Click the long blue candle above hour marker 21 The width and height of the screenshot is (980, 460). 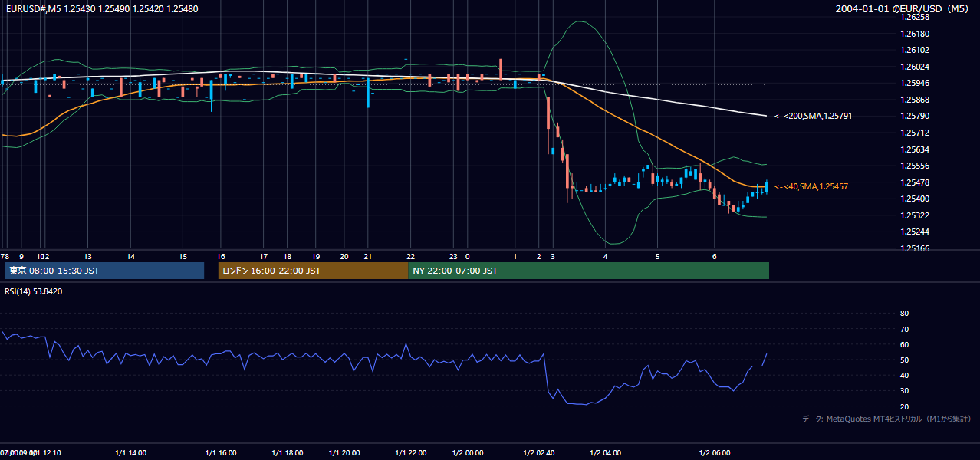[368, 92]
